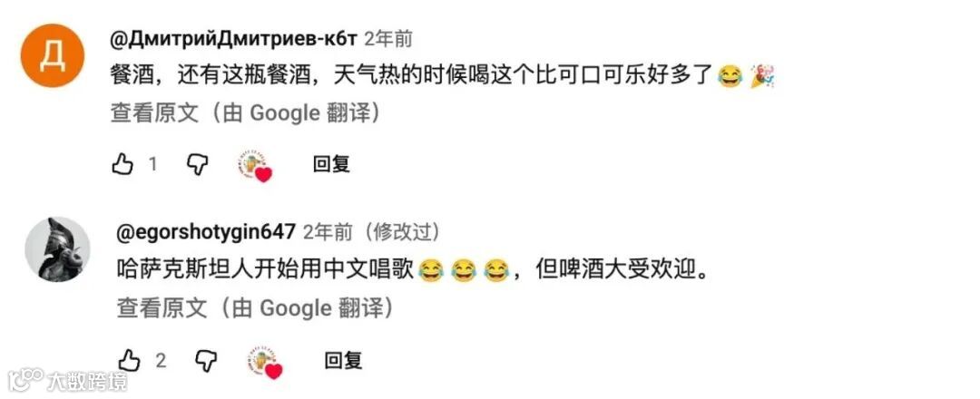Image resolution: width=980 pixels, height=399 pixels.
Task: Reply (回复) to egorshotygin647's comment
Action: click(x=343, y=360)
